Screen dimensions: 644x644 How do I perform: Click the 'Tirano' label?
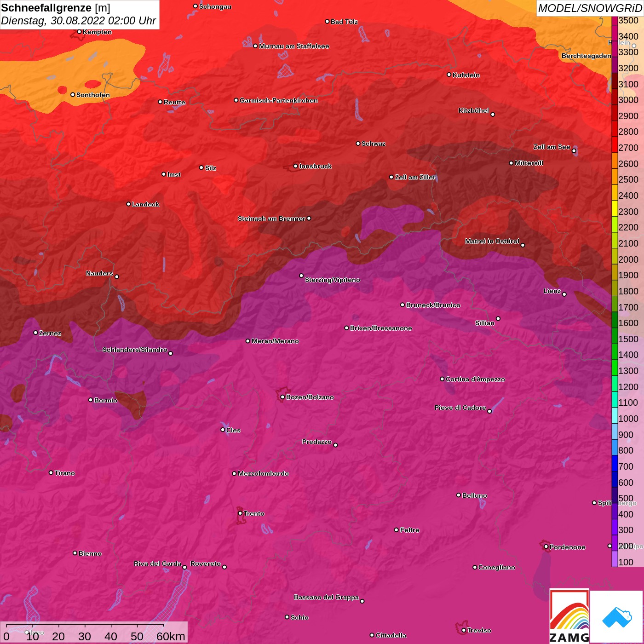pos(64,473)
